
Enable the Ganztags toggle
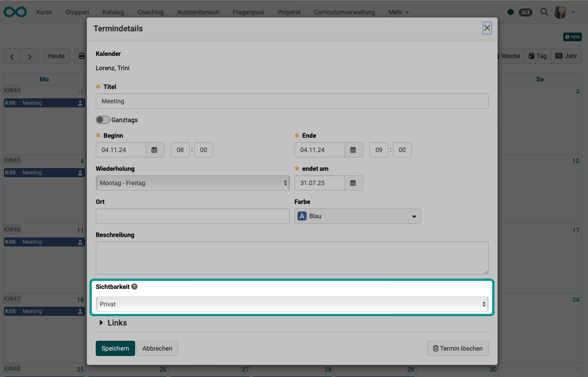coord(102,120)
